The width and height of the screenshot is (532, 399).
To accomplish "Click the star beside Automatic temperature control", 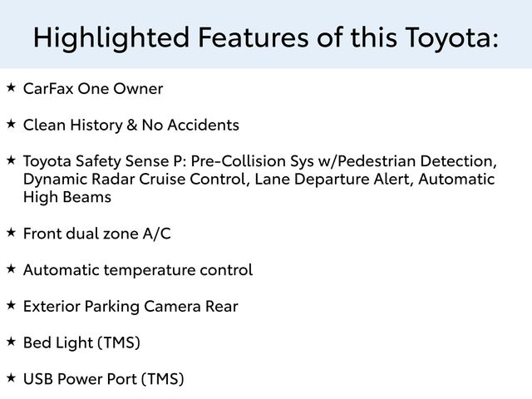I will [x=11, y=269].
